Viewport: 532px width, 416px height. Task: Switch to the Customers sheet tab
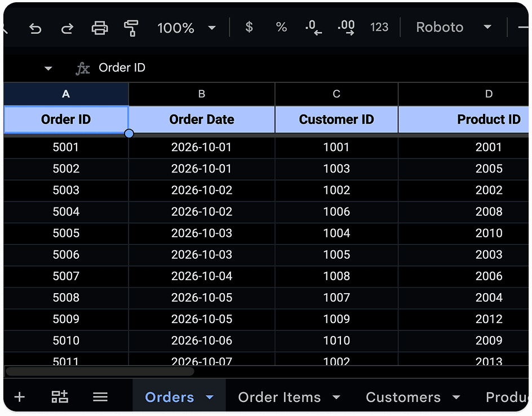403,397
